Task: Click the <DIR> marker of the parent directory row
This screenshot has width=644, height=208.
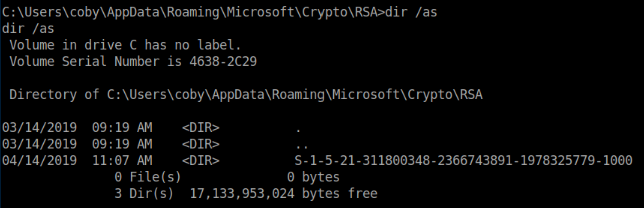Action: coord(201,144)
